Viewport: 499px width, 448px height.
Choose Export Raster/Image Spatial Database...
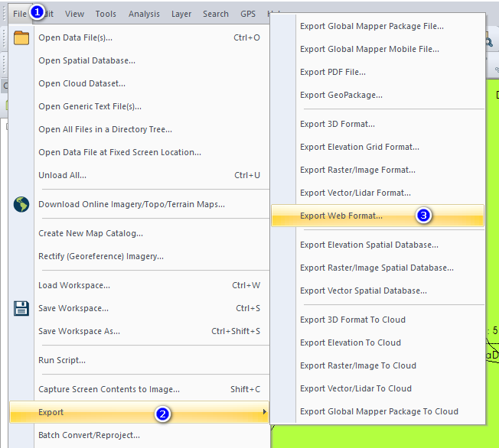[x=378, y=268]
